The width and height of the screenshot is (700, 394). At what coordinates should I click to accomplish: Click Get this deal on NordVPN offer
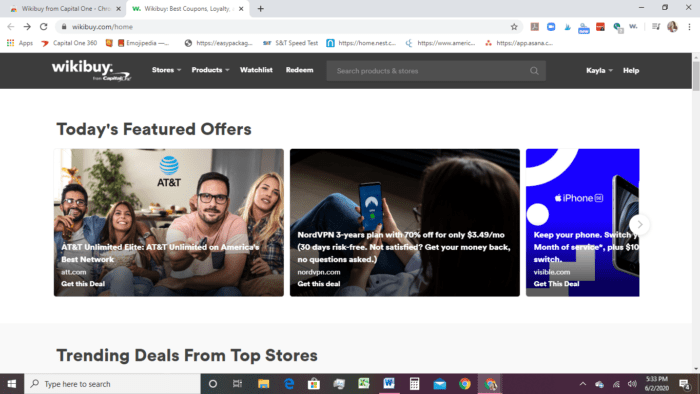pyautogui.click(x=319, y=284)
